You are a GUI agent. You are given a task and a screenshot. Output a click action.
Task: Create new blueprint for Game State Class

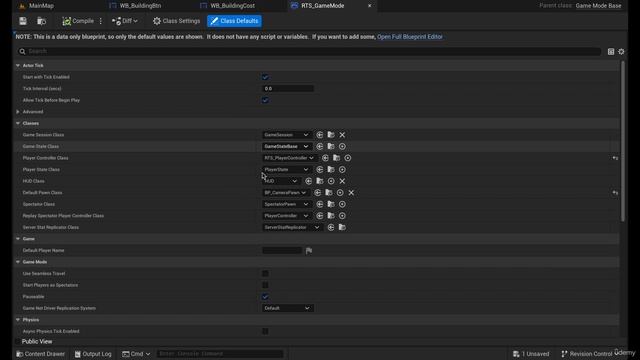coord(342,146)
